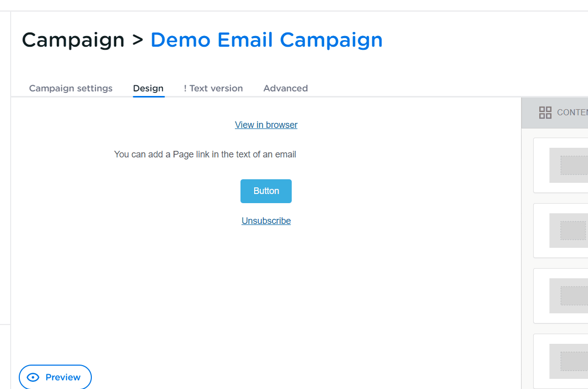Select the CONTENT panel tab label
The image size is (588, 389).
pos(572,113)
